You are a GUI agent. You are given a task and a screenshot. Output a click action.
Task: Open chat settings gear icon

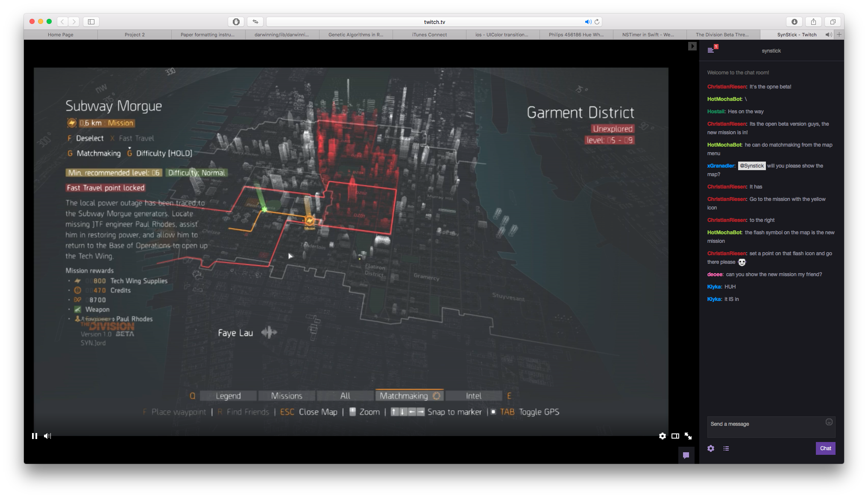(x=711, y=448)
